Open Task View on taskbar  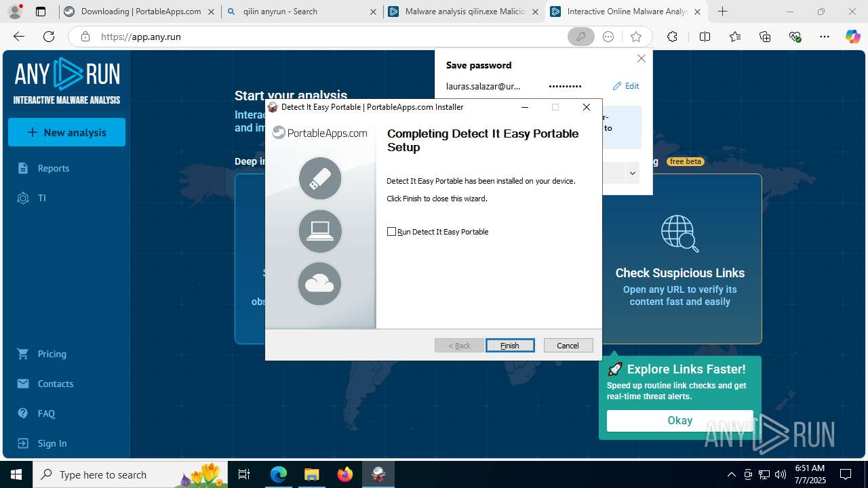(x=245, y=474)
